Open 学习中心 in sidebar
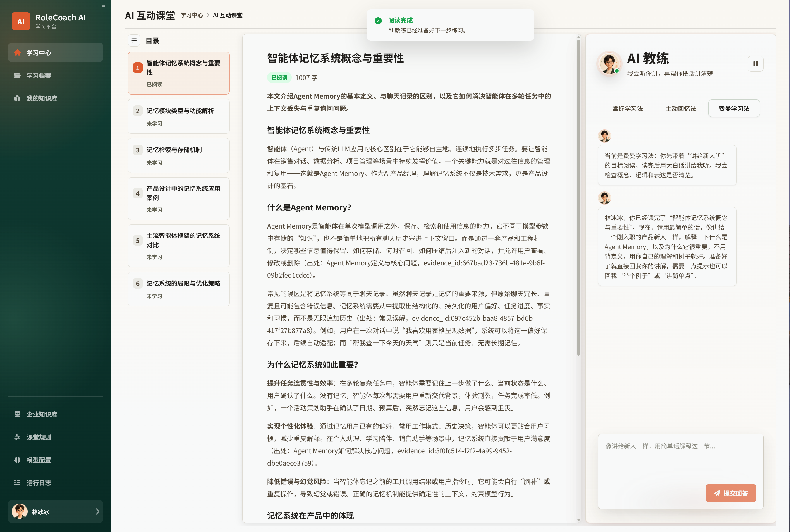 [55, 53]
